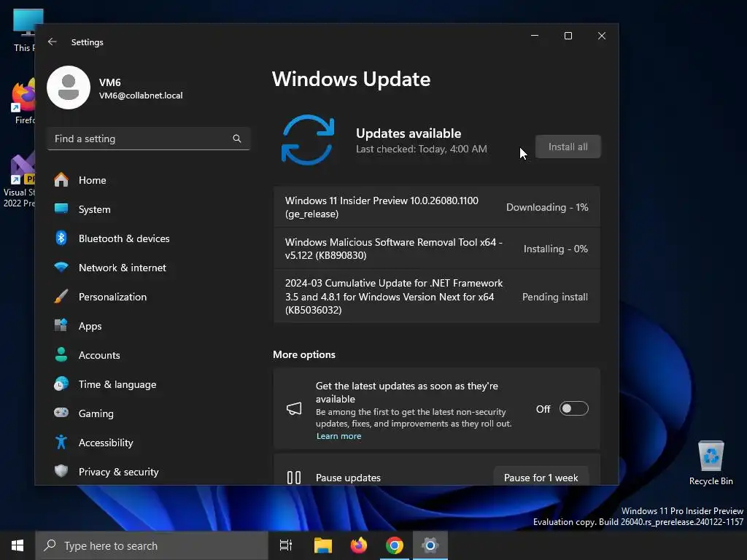Click the Downloading - 1% status
The height and width of the screenshot is (560, 747).
[x=547, y=207]
